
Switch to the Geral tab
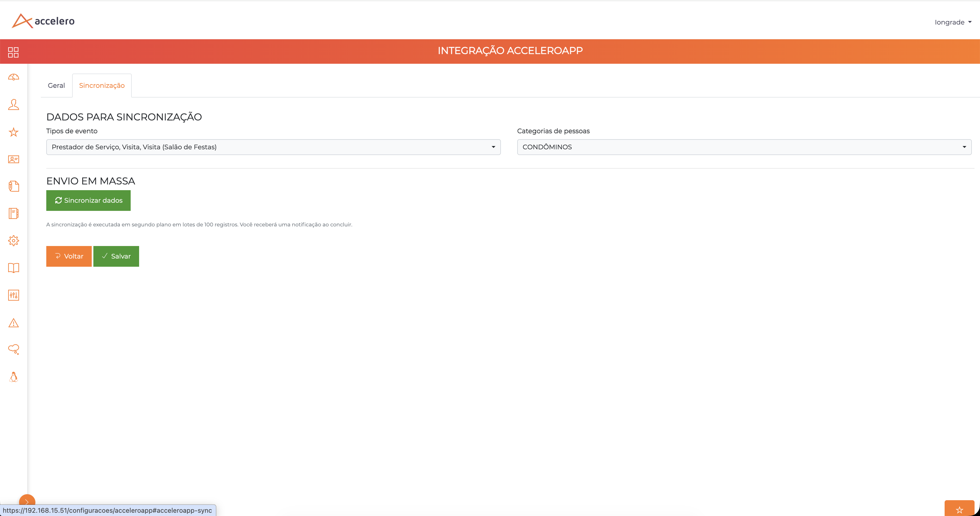(x=56, y=86)
